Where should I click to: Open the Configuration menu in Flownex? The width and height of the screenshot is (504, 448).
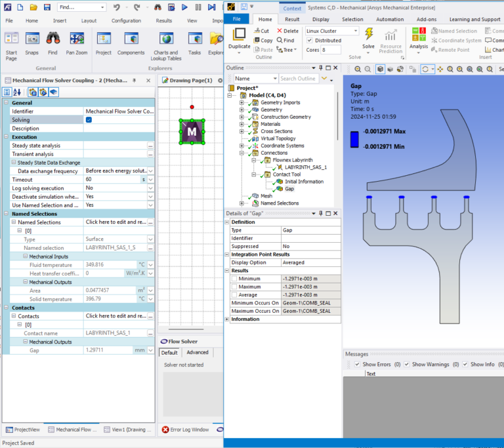tap(126, 20)
